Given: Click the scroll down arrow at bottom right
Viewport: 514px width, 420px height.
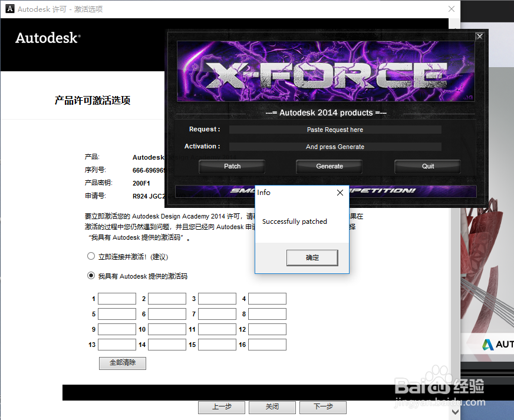Looking at the screenshot, I should point(455,412).
